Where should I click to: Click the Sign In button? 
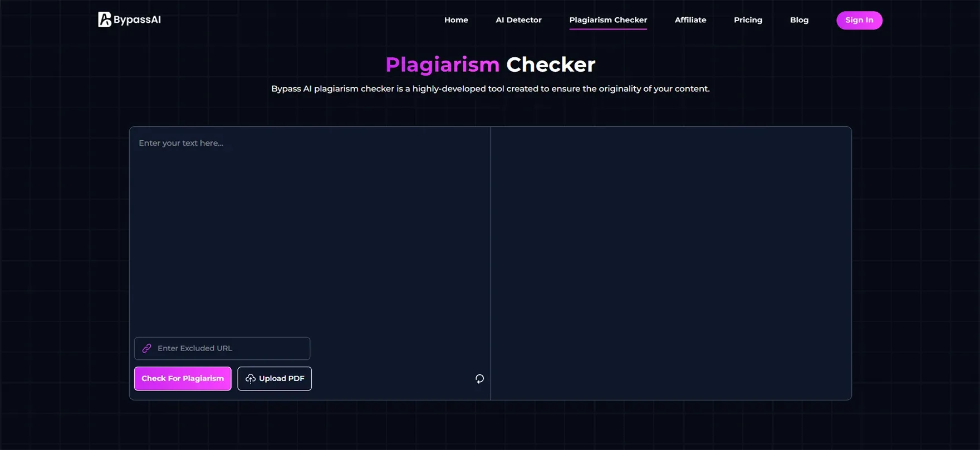859,20
